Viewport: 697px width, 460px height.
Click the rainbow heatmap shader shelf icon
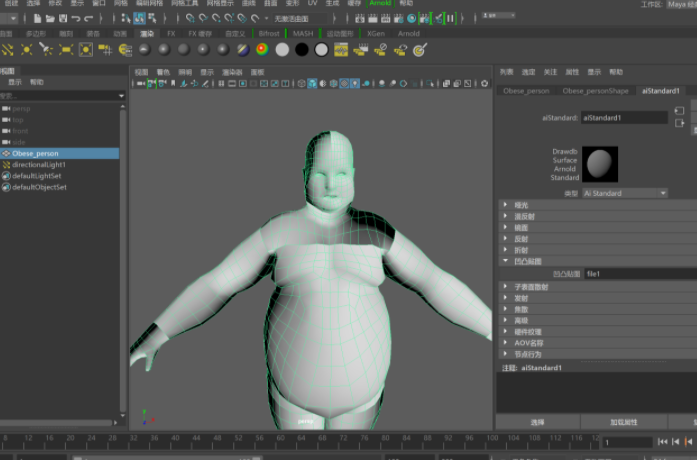point(262,49)
